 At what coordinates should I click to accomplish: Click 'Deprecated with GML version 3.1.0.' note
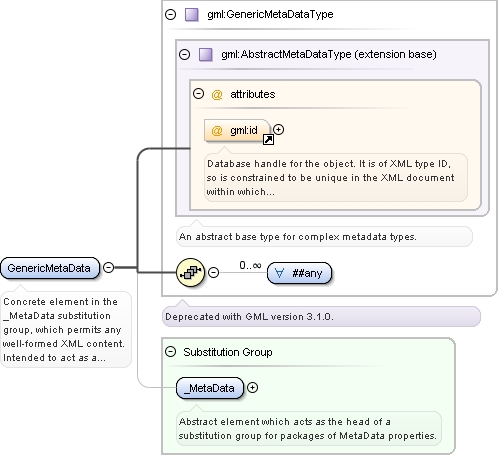(321, 317)
